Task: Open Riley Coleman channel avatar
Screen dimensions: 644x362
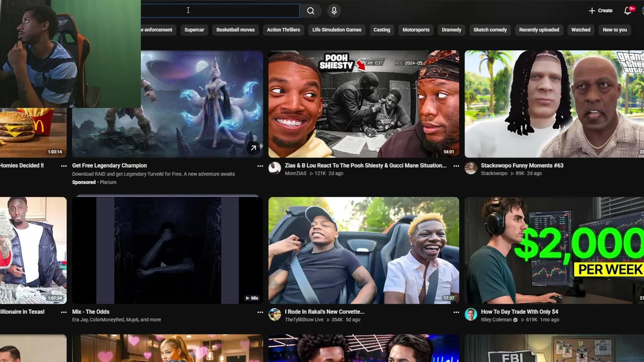Action: pos(471,315)
